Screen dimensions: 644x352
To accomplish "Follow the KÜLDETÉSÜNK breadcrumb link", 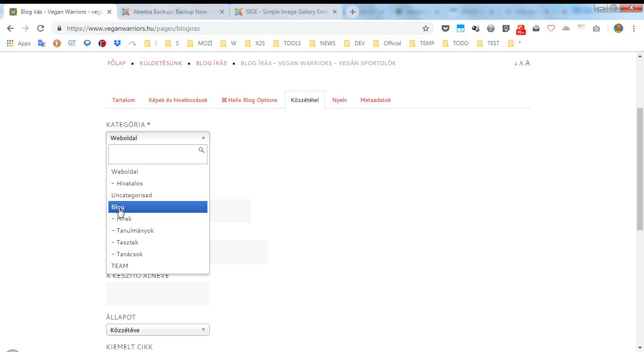I will pos(161,63).
